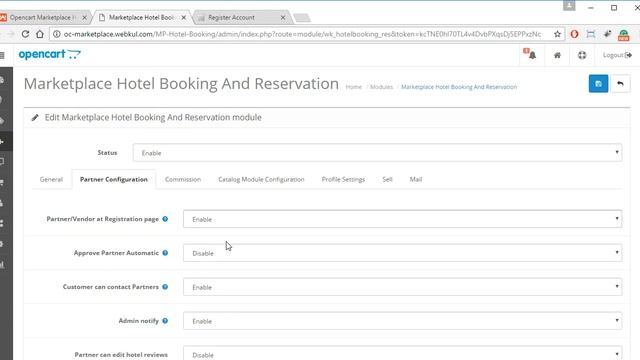Open Partner can edit hotel reviews dropdown
Viewport: 640px width, 360px height.
coord(402,353)
